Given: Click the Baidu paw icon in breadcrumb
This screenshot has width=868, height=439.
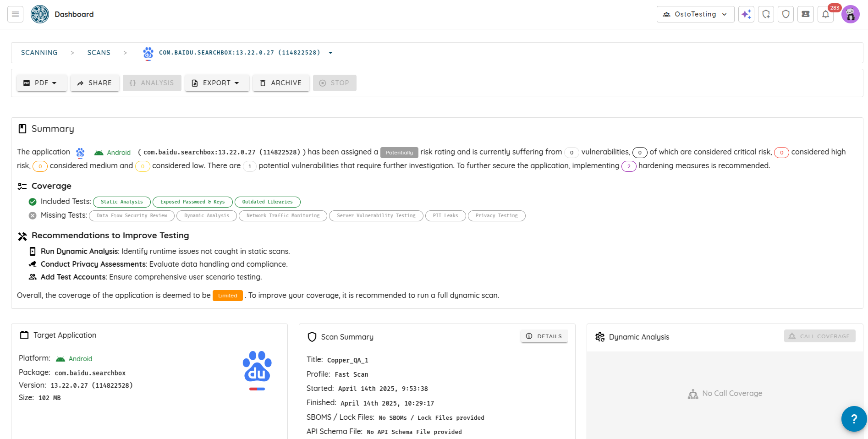Looking at the screenshot, I should click(148, 53).
